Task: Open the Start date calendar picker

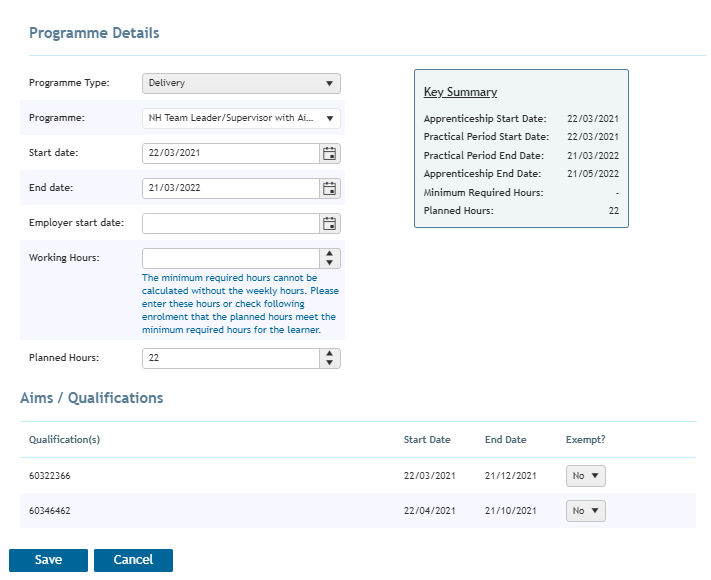Action: pos(330,154)
